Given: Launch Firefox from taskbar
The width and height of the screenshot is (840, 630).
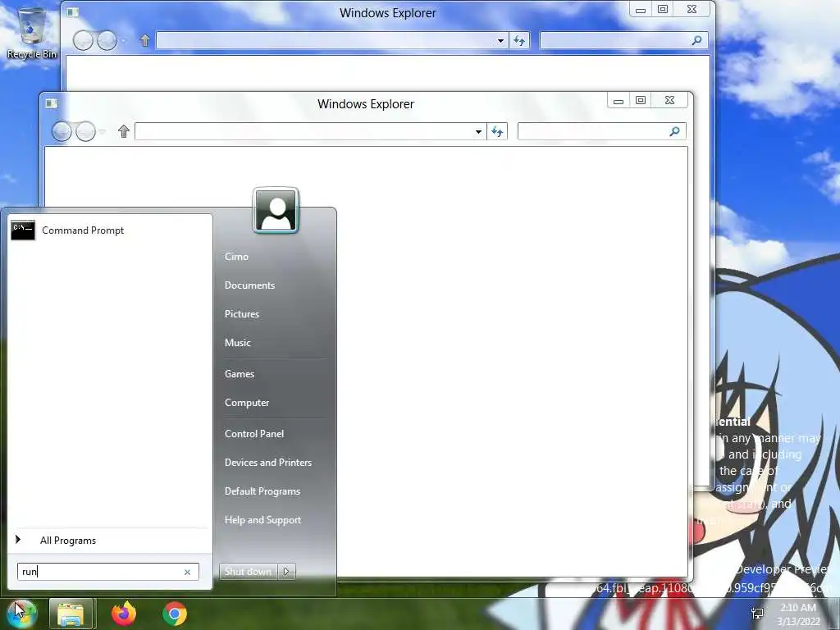Looking at the screenshot, I should pos(124,614).
